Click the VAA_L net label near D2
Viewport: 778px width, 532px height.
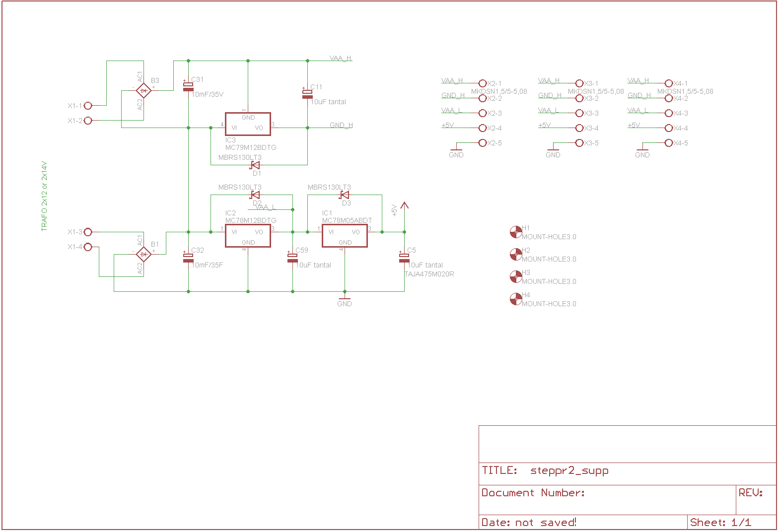(266, 207)
